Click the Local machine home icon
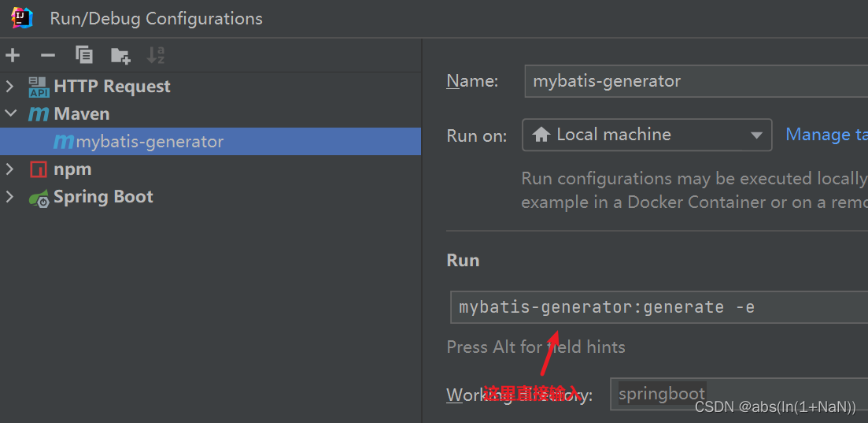Screen dimensions: 868x423 click(541, 134)
